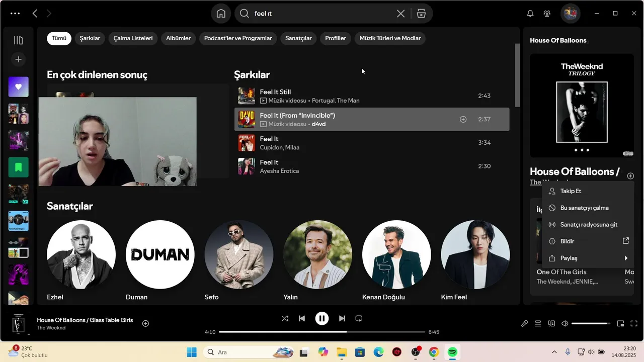644x362 pixels.
Task: Skip to previous track
Action: 302,318
